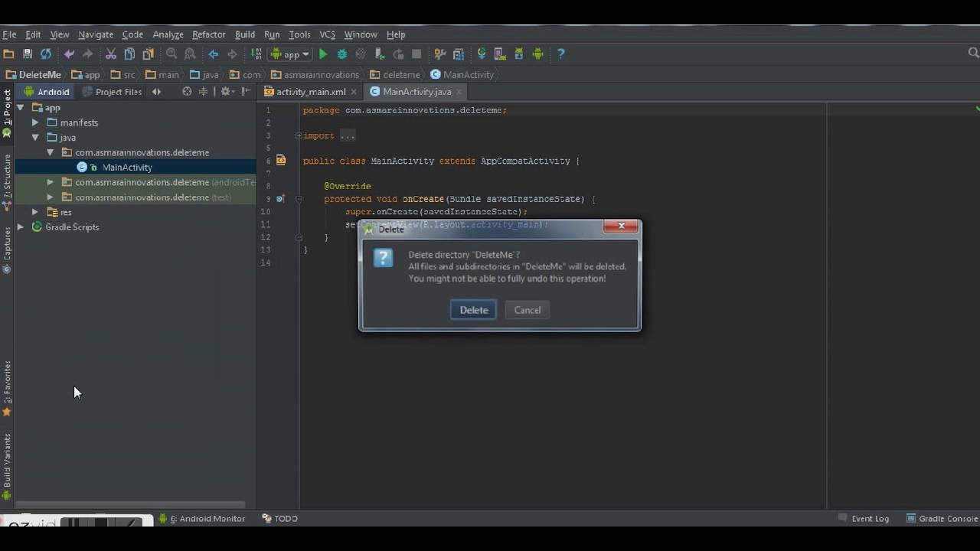
Task: Click the blue Back navigation arrow
Action: pos(214,54)
